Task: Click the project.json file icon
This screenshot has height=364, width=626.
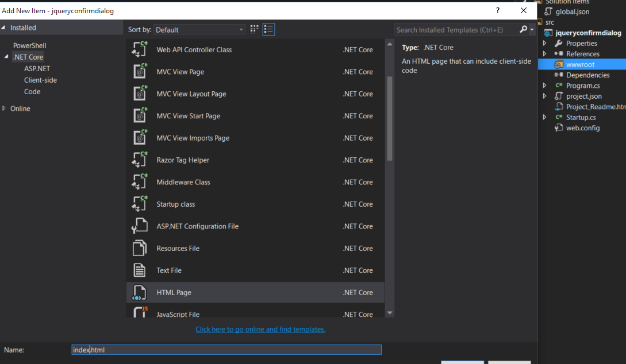Action: pyautogui.click(x=559, y=96)
